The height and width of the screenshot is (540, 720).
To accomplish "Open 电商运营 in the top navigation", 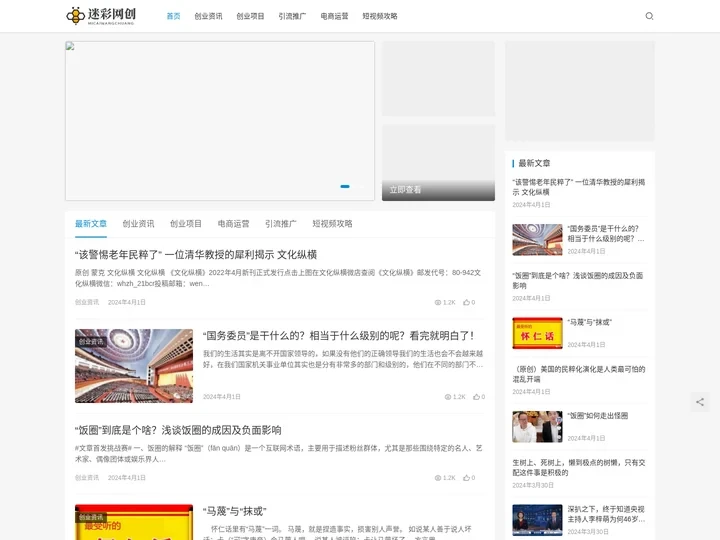I will tap(334, 16).
